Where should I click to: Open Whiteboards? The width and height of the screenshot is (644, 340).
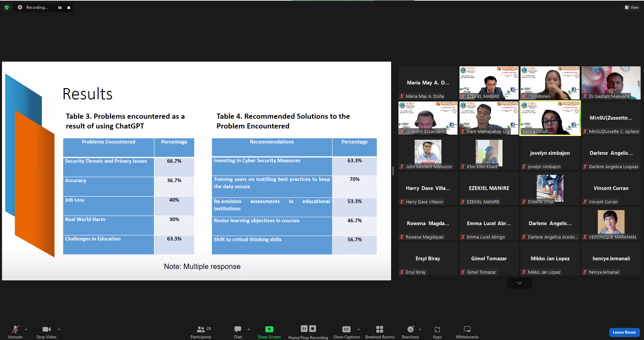click(x=467, y=332)
